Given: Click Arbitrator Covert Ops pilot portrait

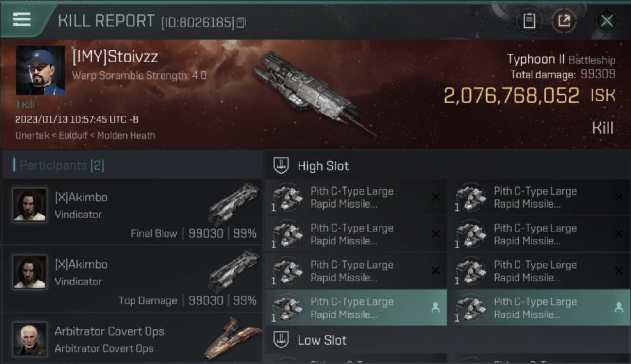Looking at the screenshot, I should 30,338.
